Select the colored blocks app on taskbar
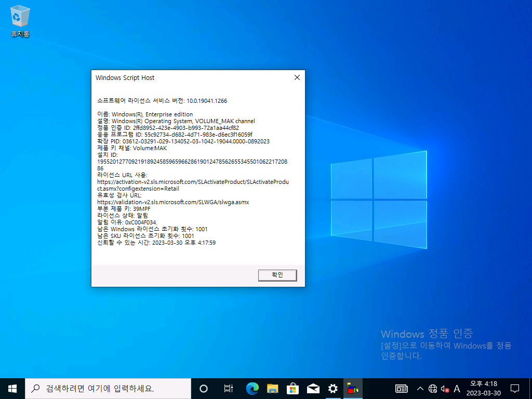The width and height of the screenshot is (532, 399). coord(353,389)
